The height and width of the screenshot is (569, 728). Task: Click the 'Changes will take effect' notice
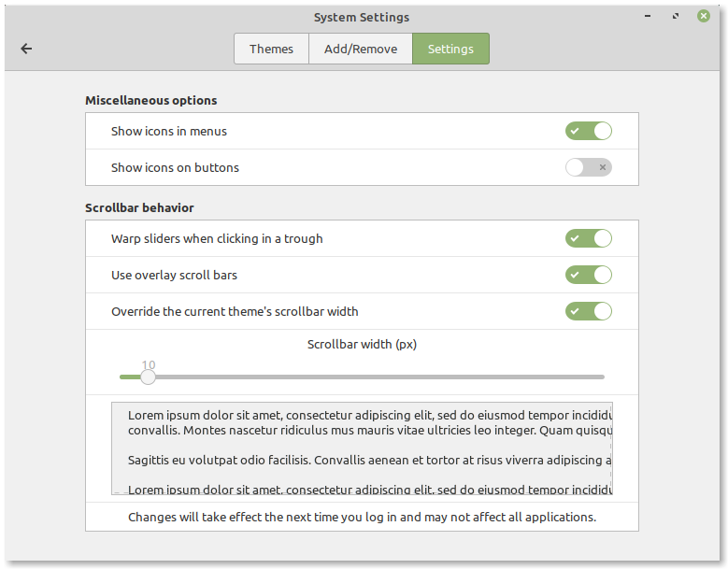pos(362,517)
